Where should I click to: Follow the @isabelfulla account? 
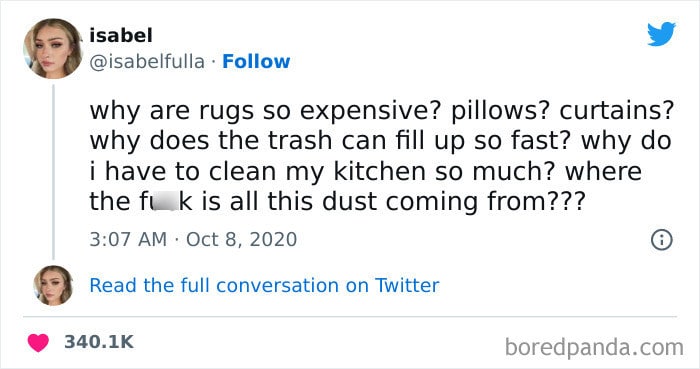(x=256, y=62)
